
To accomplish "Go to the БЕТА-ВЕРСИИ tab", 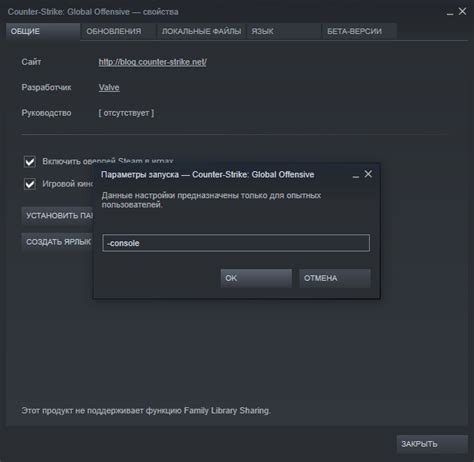I will coord(359,31).
